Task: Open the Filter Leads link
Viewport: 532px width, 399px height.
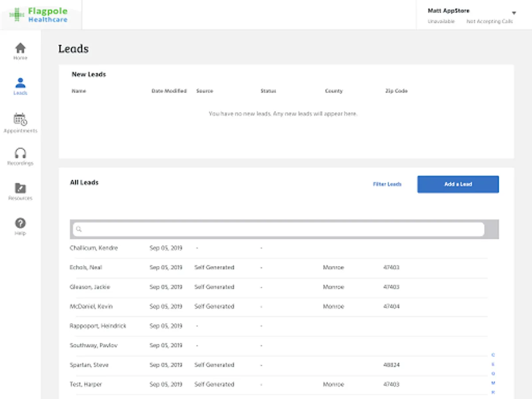Action: click(x=387, y=184)
